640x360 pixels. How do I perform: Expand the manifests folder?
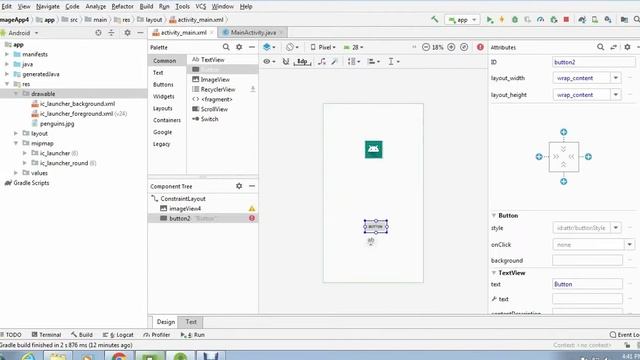(7, 54)
